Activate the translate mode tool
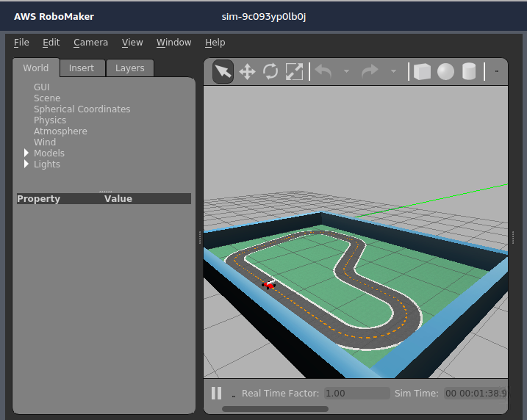The height and width of the screenshot is (420, 527). tap(247, 71)
